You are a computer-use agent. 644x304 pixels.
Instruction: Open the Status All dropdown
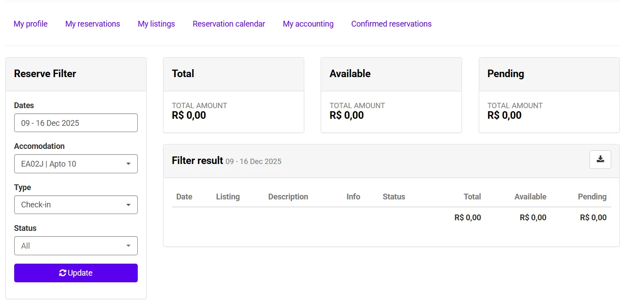[x=76, y=246]
